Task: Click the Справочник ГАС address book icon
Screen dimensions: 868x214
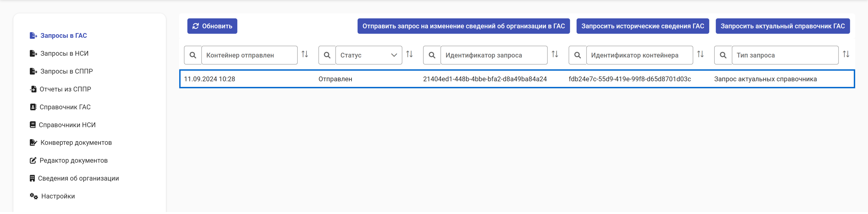Action: (x=33, y=107)
